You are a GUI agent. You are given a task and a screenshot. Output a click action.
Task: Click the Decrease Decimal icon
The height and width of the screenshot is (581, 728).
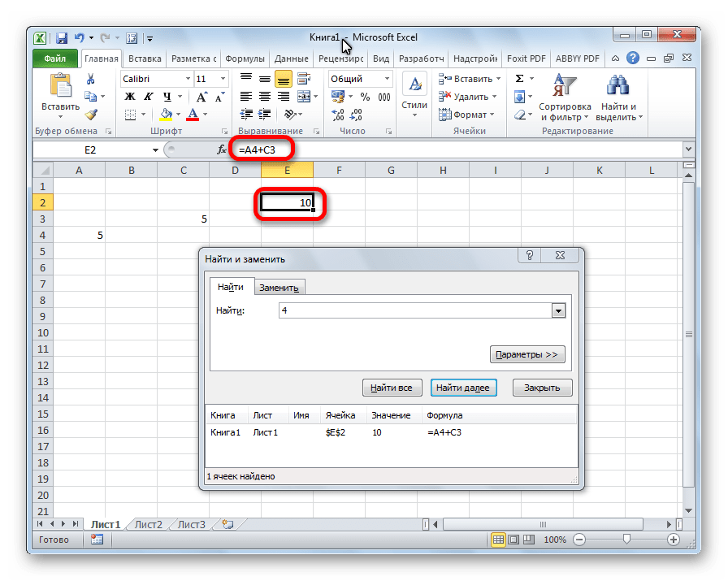point(357,115)
